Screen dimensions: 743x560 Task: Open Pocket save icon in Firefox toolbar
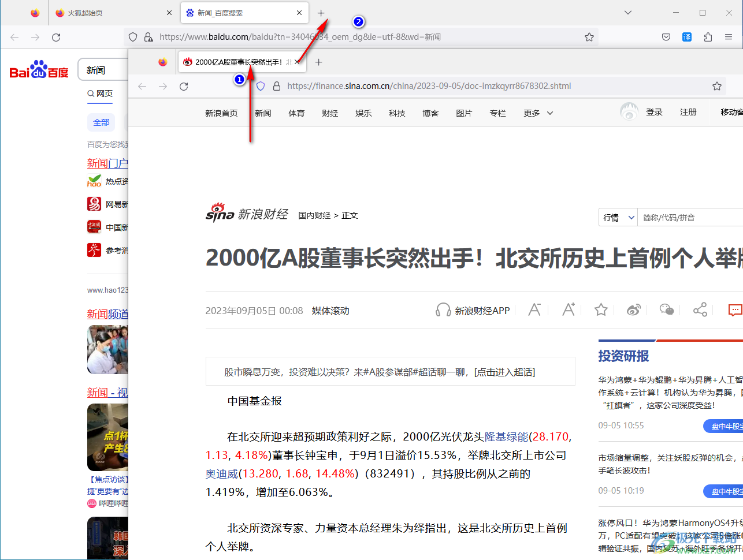(x=666, y=37)
